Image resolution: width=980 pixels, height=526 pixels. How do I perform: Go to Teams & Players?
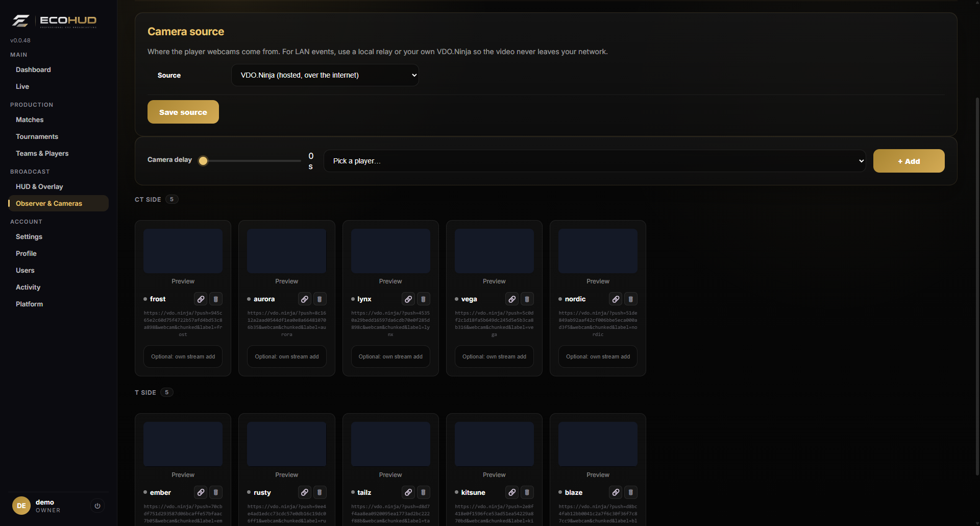click(x=42, y=153)
